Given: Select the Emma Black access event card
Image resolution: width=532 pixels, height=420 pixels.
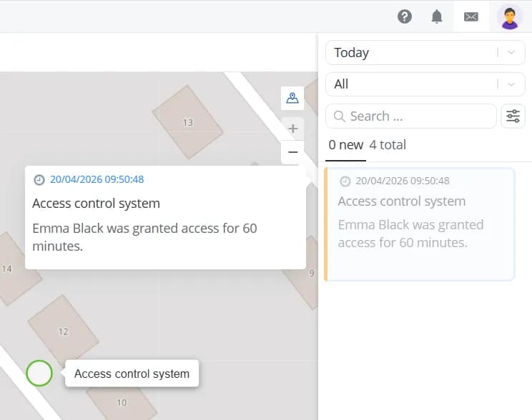Looking at the screenshot, I should [x=419, y=224].
